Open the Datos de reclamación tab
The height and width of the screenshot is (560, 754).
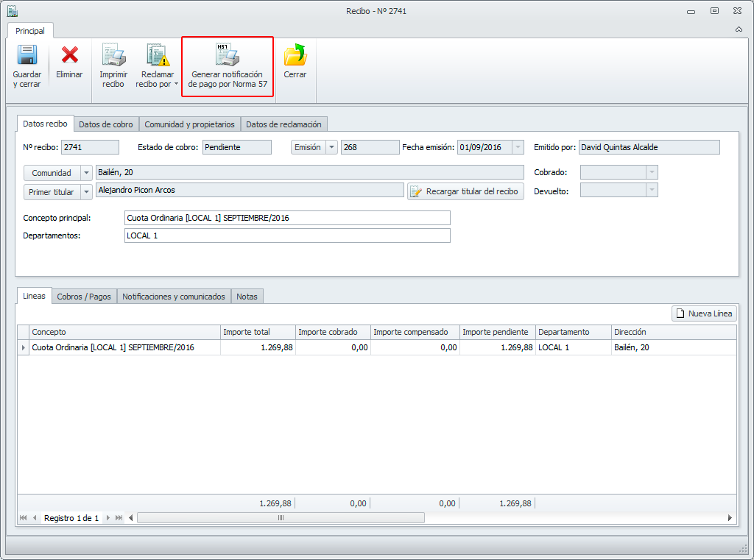[283, 124]
